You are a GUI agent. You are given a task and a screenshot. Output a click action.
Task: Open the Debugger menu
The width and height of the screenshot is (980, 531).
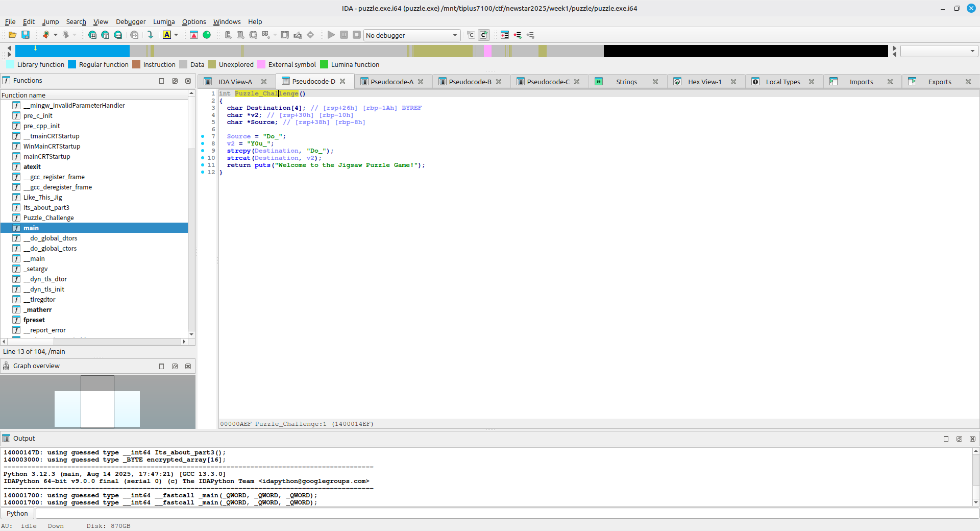(x=130, y=21)
